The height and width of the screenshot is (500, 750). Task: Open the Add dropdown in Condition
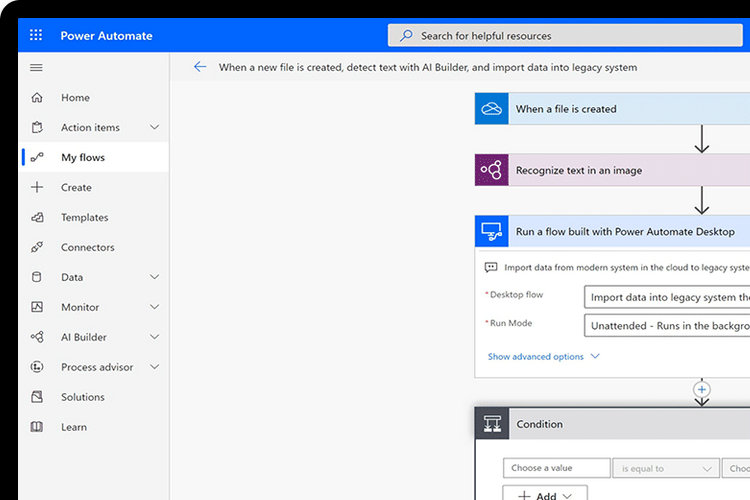pyautogui.click(x=545, y=494)
